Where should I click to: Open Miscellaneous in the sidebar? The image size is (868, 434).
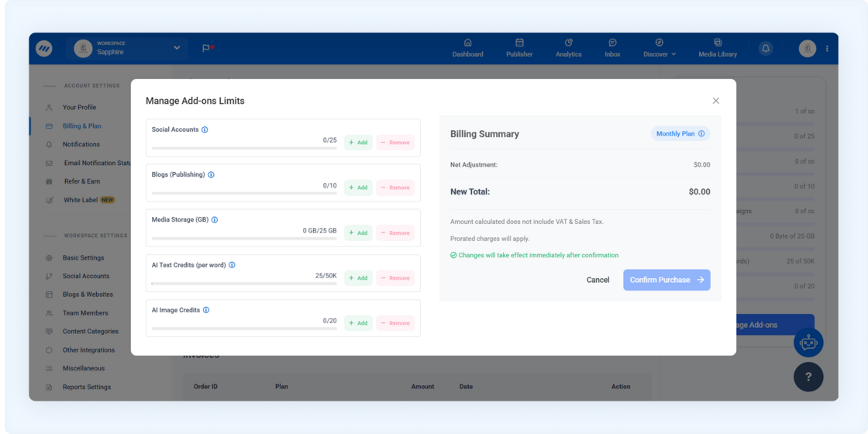click(x=84, y=368)
